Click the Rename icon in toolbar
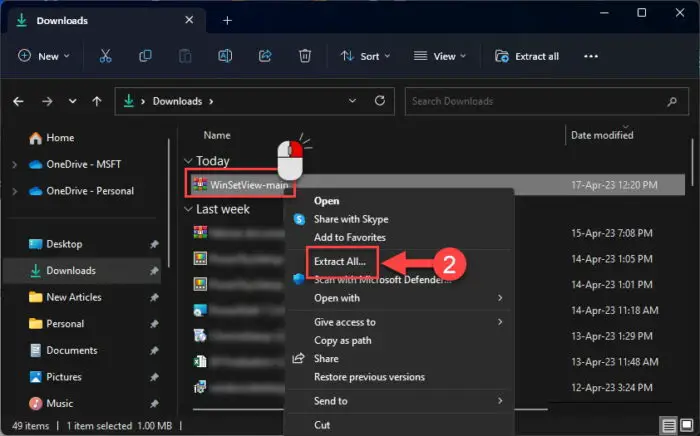The width and height of the screenshot is (700, 436). point(225,56)
